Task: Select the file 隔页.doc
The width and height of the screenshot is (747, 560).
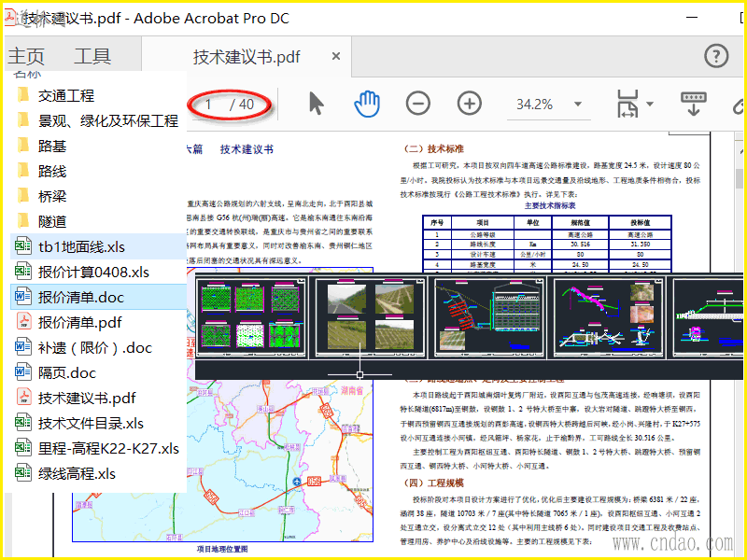Action: (66, 372)
